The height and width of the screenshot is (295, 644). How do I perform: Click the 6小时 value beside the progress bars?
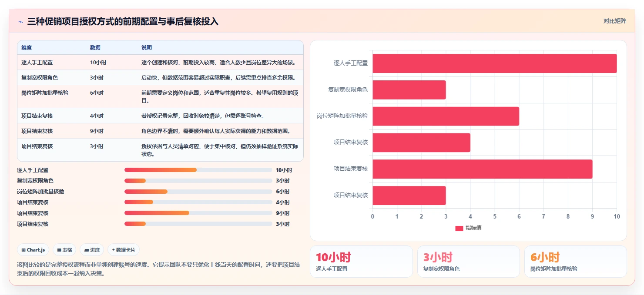(x=282, y=192)
